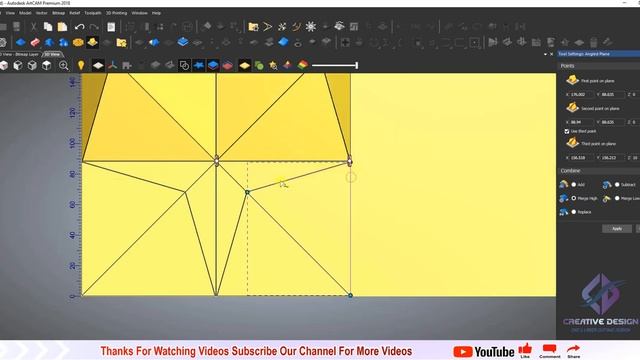The height and width of the screenshot is (360, 640).
Task: Click the Cut scissors icon
Action: (33, 27)
